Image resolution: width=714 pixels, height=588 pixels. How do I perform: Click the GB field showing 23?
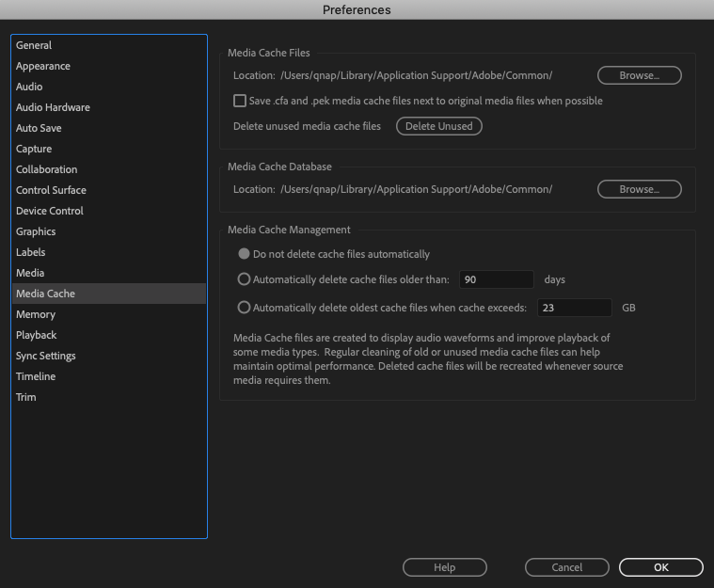(574, 308)
